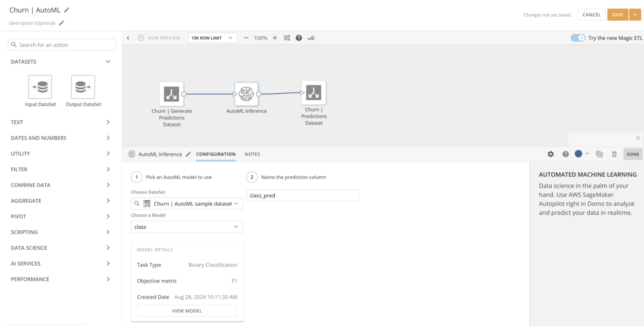This screenshot has height=329, width=644.
Task: Click the VIEW MODEL button
Action: 187,311
